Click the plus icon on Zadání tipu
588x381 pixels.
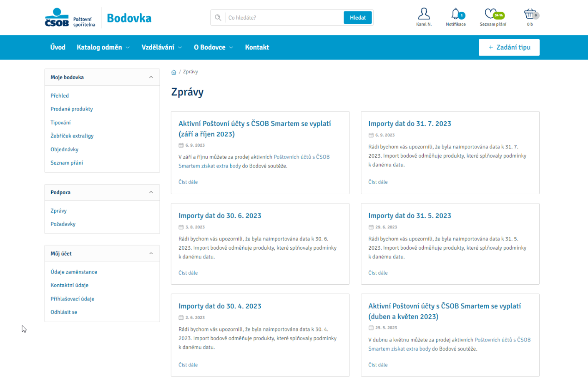[491, 48]
